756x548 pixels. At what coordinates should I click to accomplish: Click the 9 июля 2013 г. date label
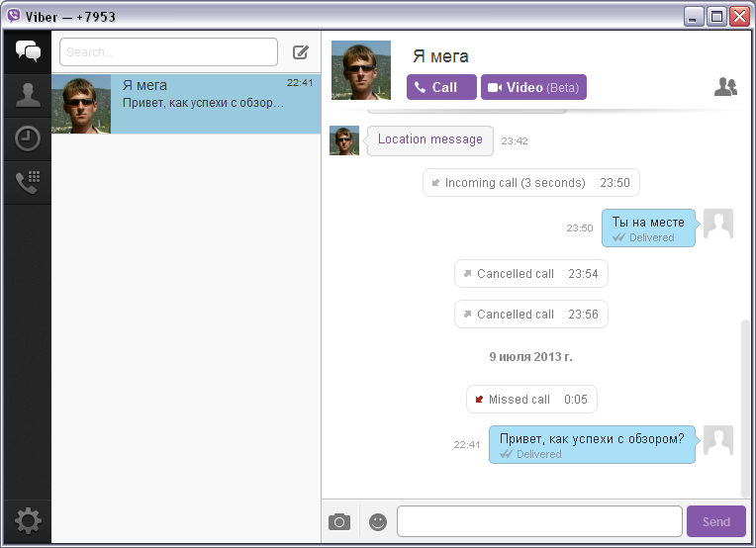coord(530,357)
